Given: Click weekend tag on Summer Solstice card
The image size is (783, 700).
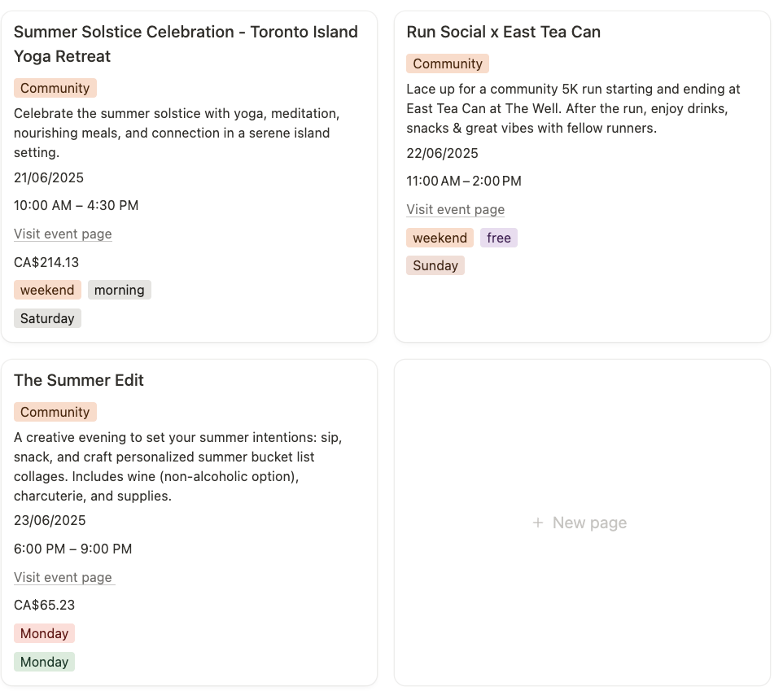Looking at the screenshot, I should [47, 290].
